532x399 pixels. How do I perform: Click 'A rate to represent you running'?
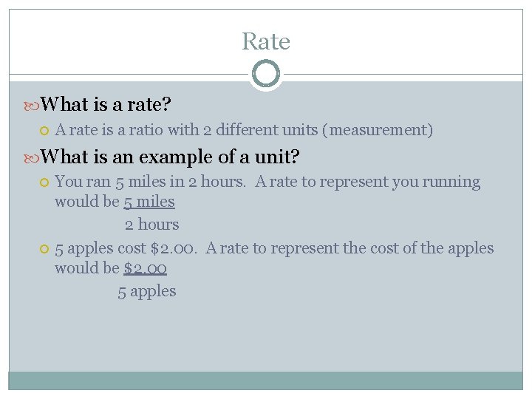point(367,182)
